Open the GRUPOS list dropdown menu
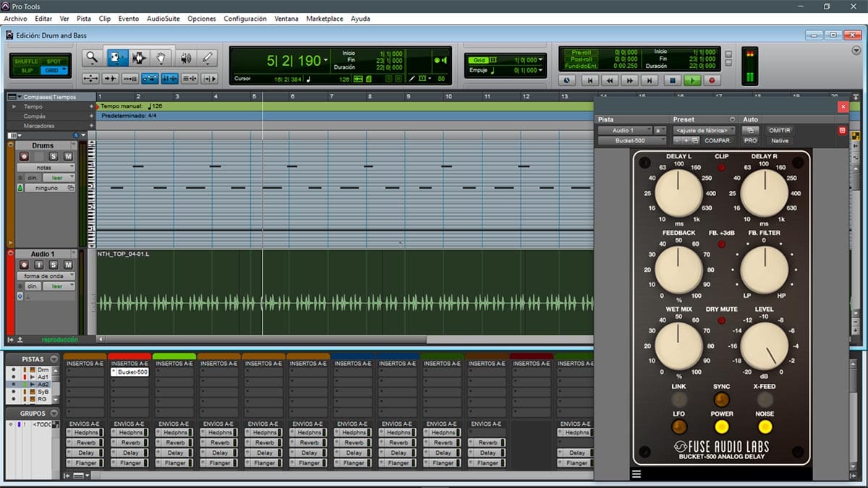The width and height of the screenshot is (868, 488). click(x=54, y=414)
